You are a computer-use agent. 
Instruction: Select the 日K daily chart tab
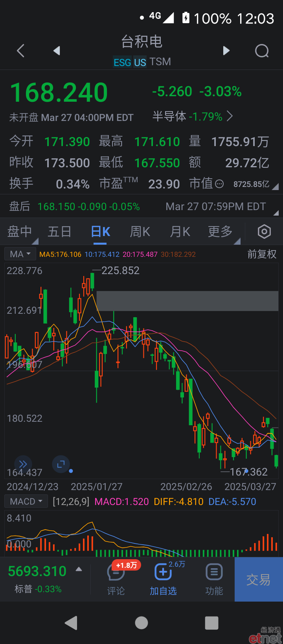tap(100, 232)
